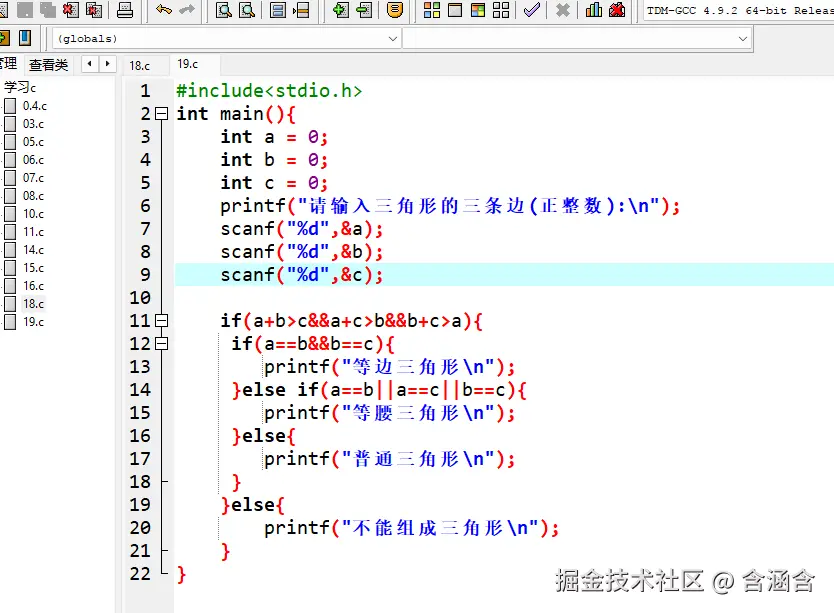Click the highlighted scanf("%d",&c); line
The image size is (834, 613).
(x=302, y=275)
